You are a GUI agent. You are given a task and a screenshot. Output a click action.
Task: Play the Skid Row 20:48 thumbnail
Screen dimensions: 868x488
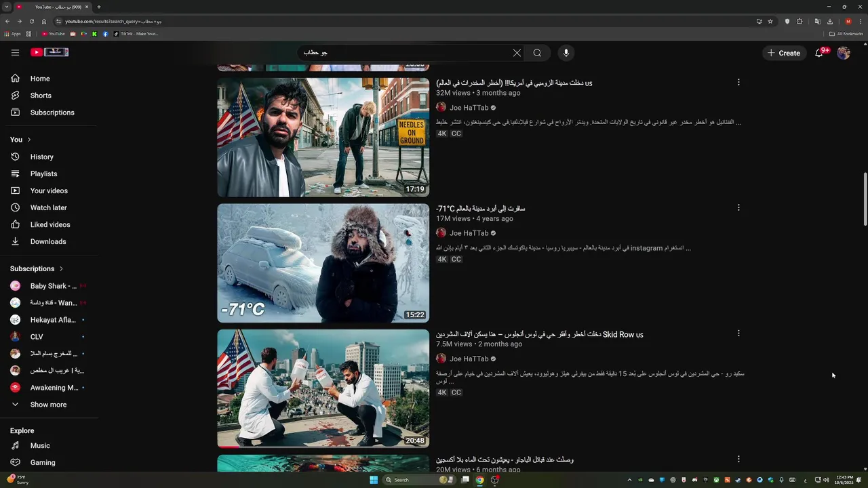point(323,388)
